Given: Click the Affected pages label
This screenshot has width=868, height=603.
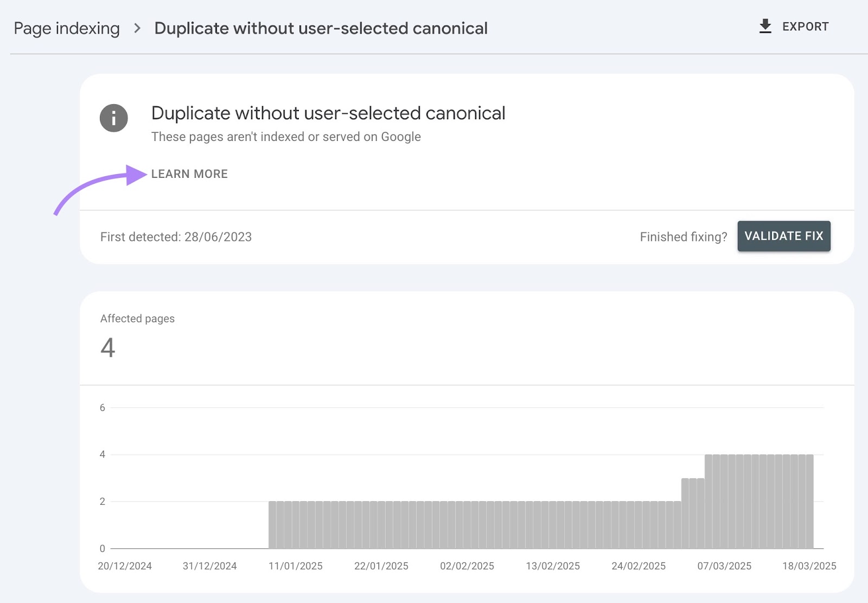Looking at the screenshot, I should pos(137,319).
